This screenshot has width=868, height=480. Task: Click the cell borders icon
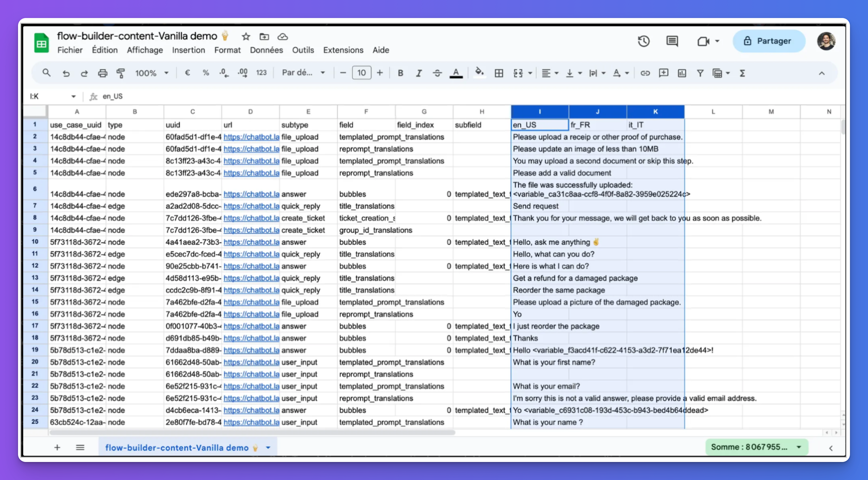499,73
